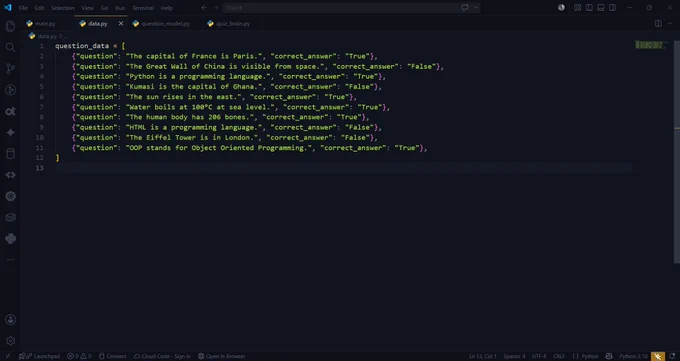Open the diamond sparkle icon in activity bar

coord(10,132)
